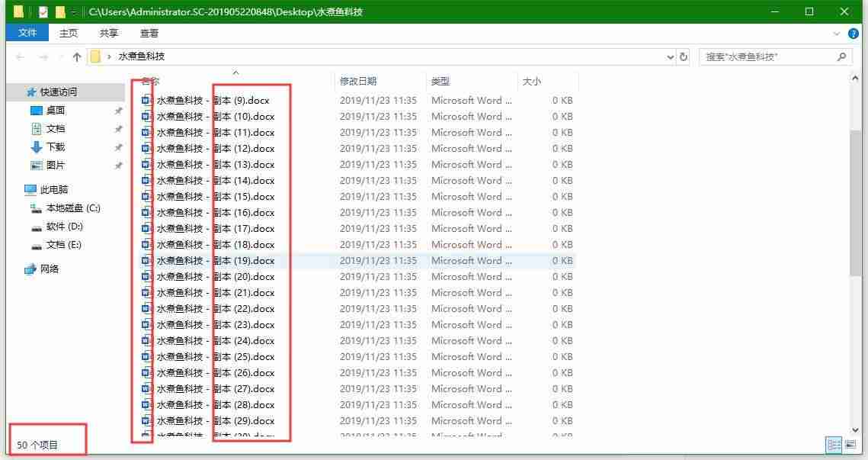Open the 文件 menu tab
Screen dimensions: 868x460
point(27,33)
